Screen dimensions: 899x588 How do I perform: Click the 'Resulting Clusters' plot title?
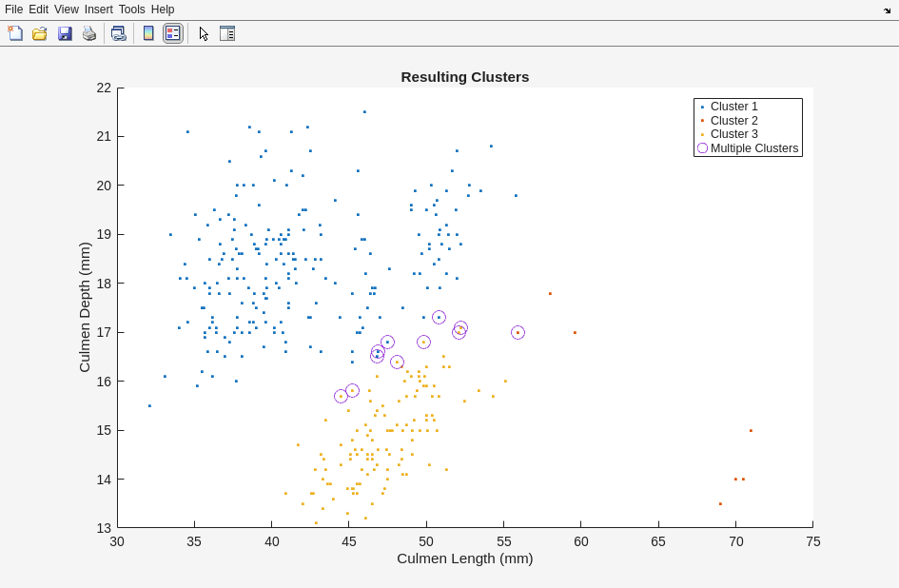pos(464,77)
